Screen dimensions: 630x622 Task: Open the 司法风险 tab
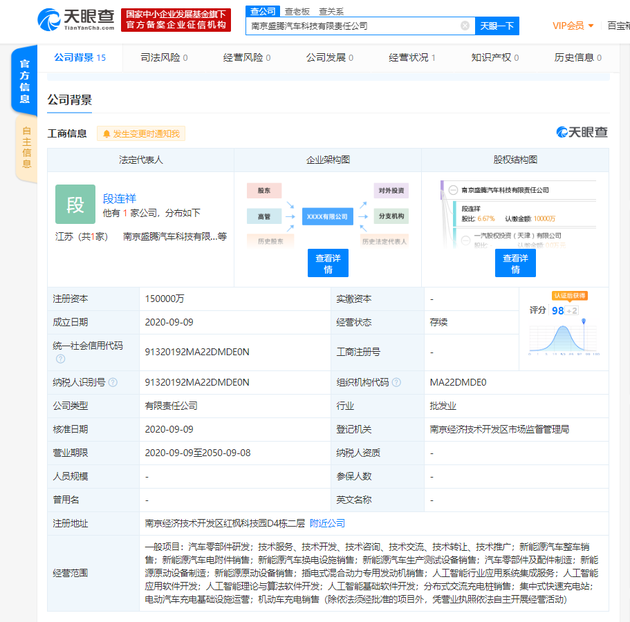pyautogui.click(x=164, y=58)
